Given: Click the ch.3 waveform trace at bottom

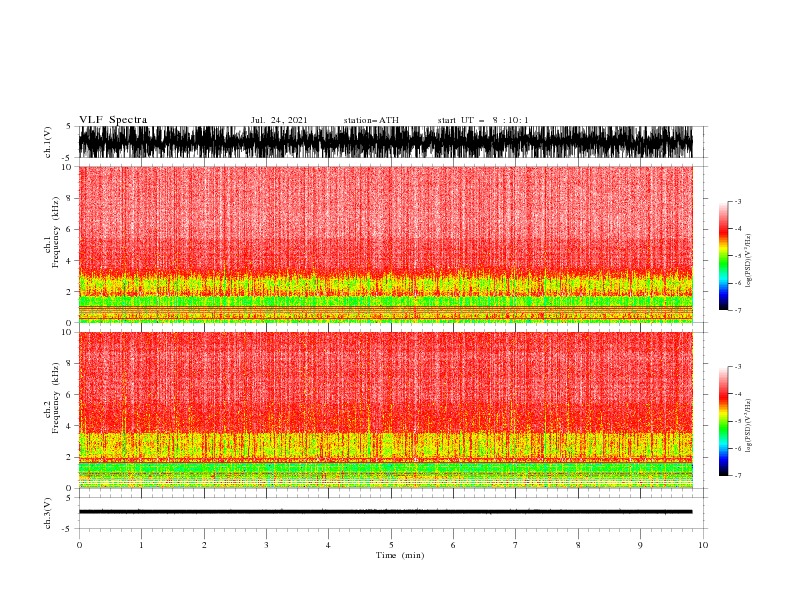Looking at the screenshot, I should click(386, 512).
